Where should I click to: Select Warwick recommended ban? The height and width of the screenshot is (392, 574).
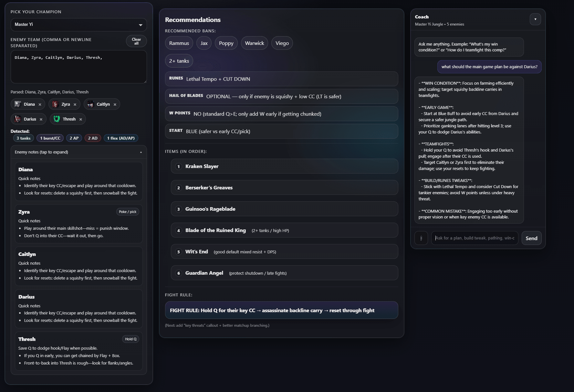click(255, 43)
